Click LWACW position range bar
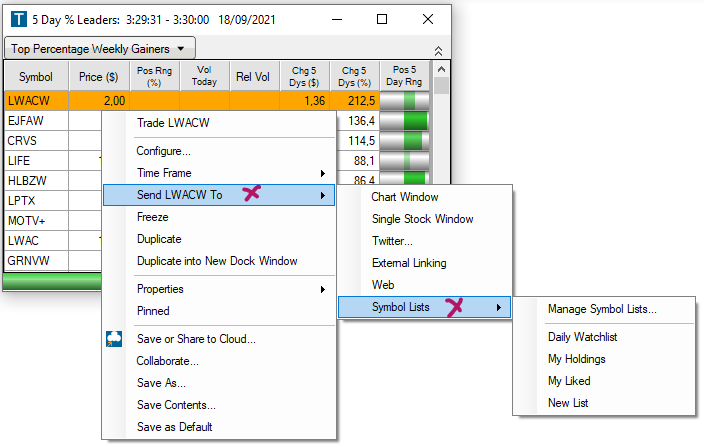Image resolution: width=704 pixels, height=447 pixels. (405, 101)
